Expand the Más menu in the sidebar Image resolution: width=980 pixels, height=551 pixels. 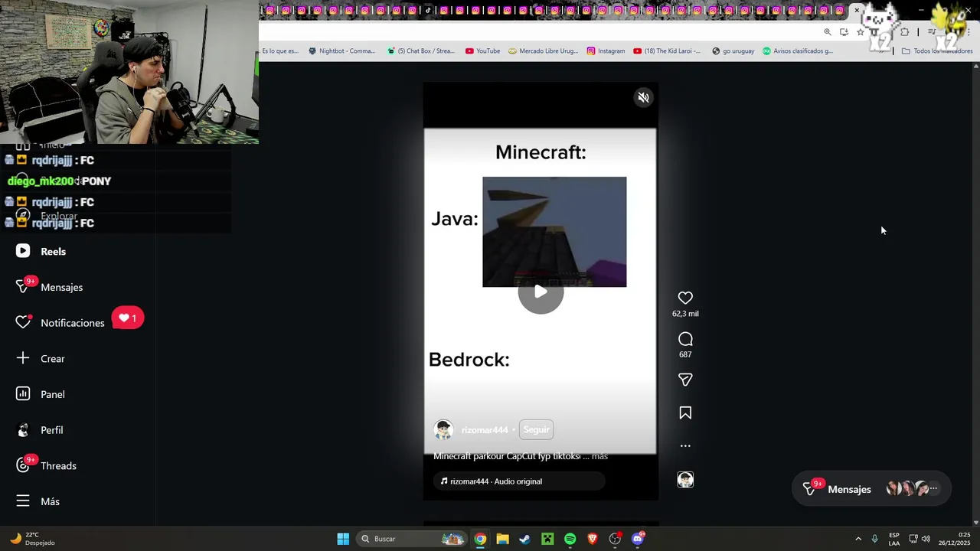coord(50,501)
